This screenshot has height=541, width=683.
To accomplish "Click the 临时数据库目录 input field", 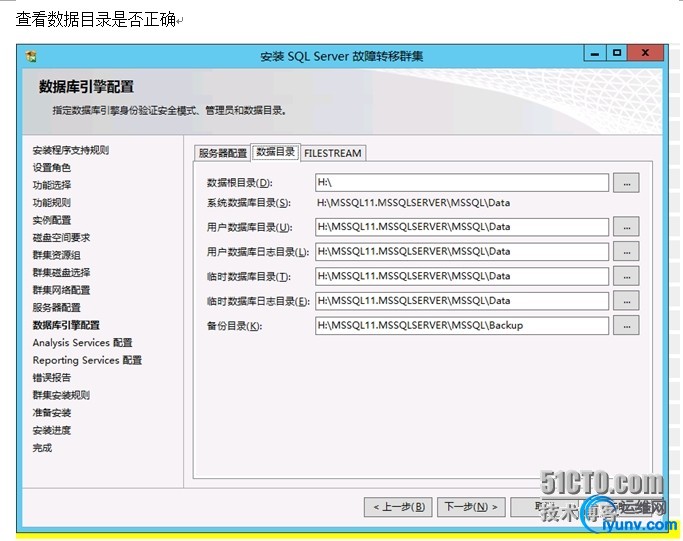I will [462, 276].
